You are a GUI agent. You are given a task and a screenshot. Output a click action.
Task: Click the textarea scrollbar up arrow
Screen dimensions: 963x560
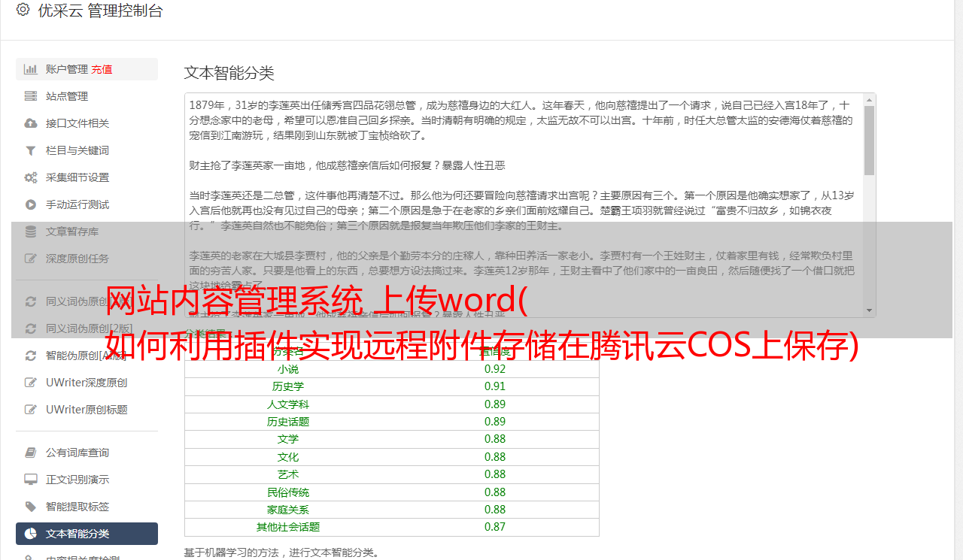tap(869, 100)
